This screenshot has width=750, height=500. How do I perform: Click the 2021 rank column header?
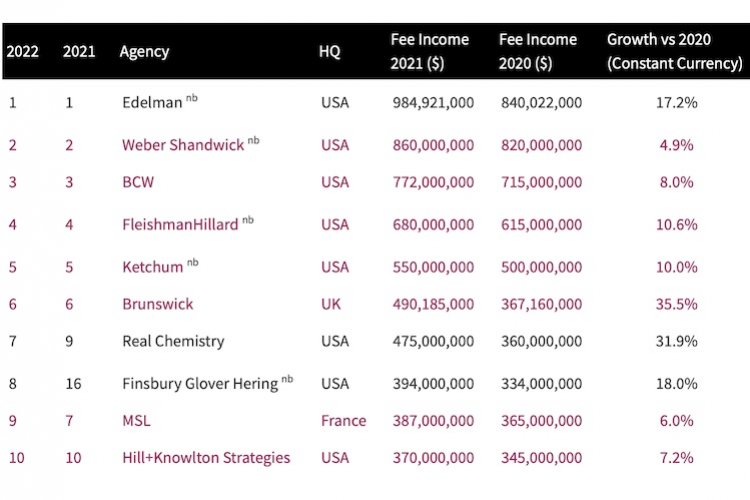pyautogui.click(x=78, y=51)
